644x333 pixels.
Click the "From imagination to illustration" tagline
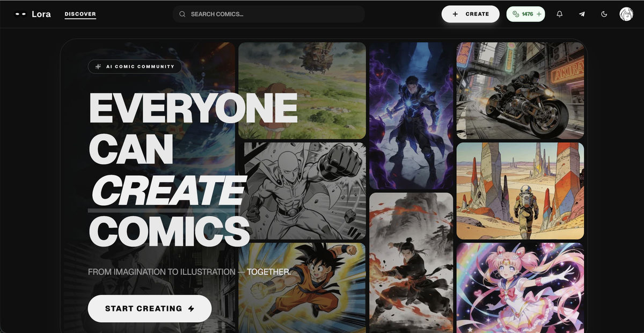[189, 272]
